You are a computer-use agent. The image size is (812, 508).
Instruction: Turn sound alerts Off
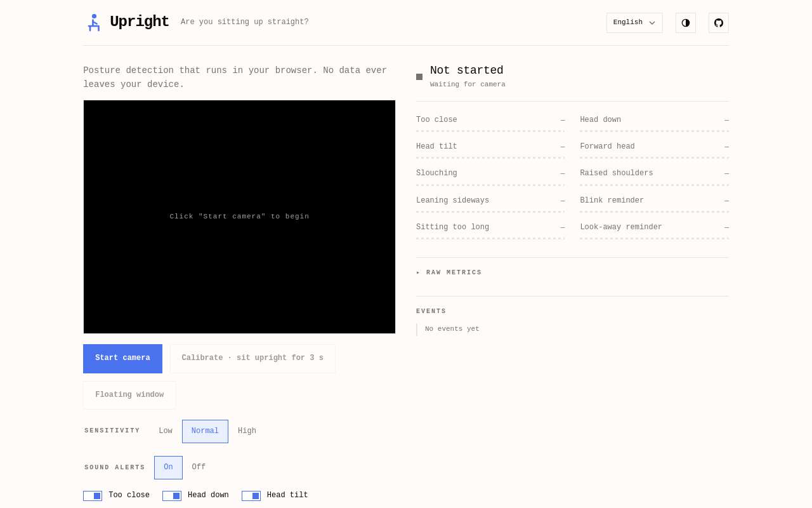(x=199, y=467)
